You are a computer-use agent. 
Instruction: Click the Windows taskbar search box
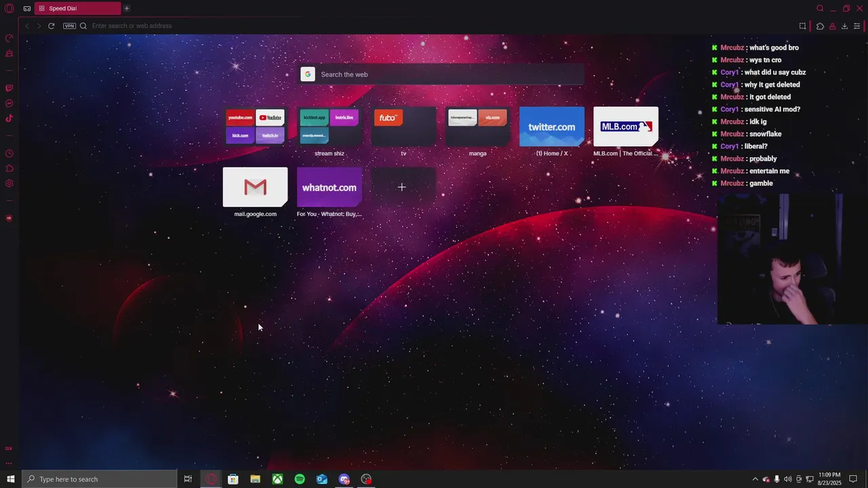(99, 479)
